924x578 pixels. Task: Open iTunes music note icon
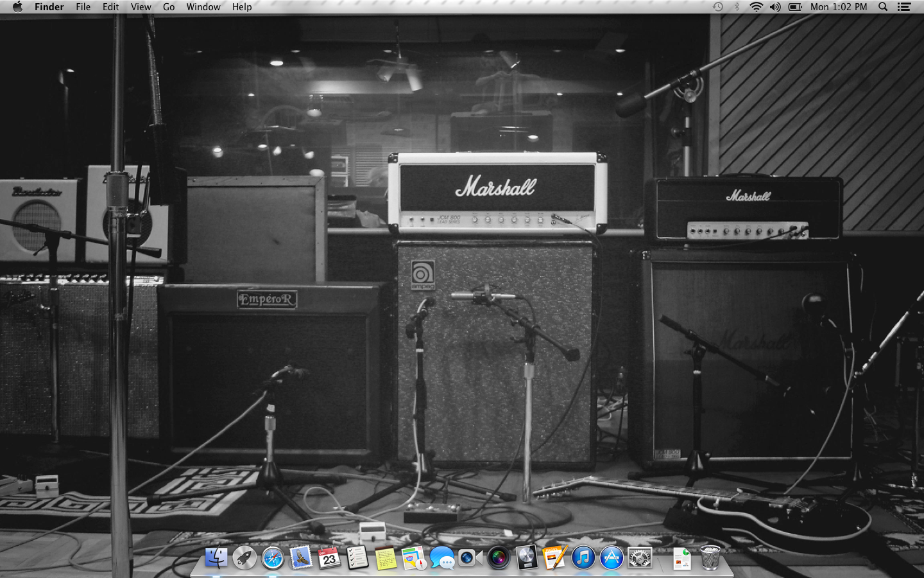[583, 557]
